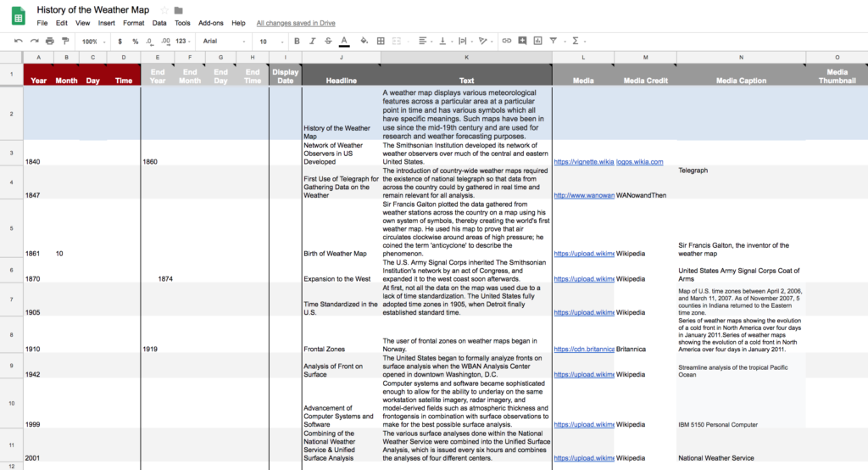
Task: Click the print icon
Action: tap(50, 41)
